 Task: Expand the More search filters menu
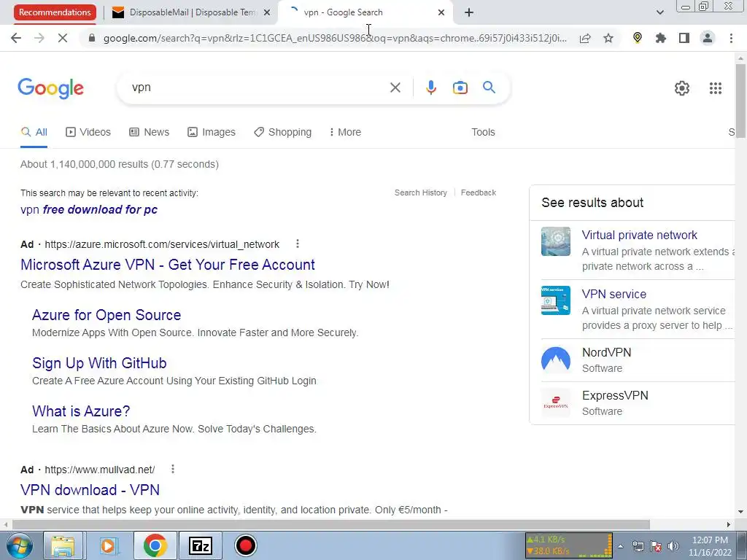tap(345, 132)
